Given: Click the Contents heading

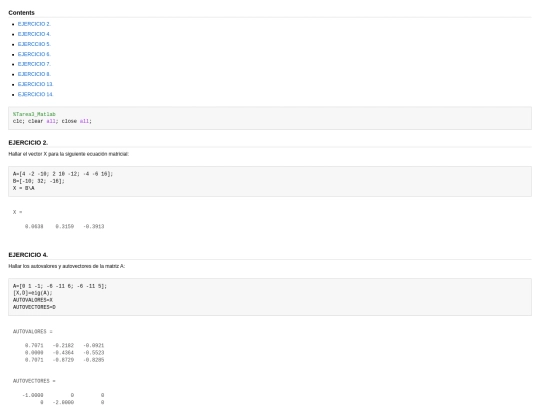Looking at the screenshot, I should [x=21, y=13].
